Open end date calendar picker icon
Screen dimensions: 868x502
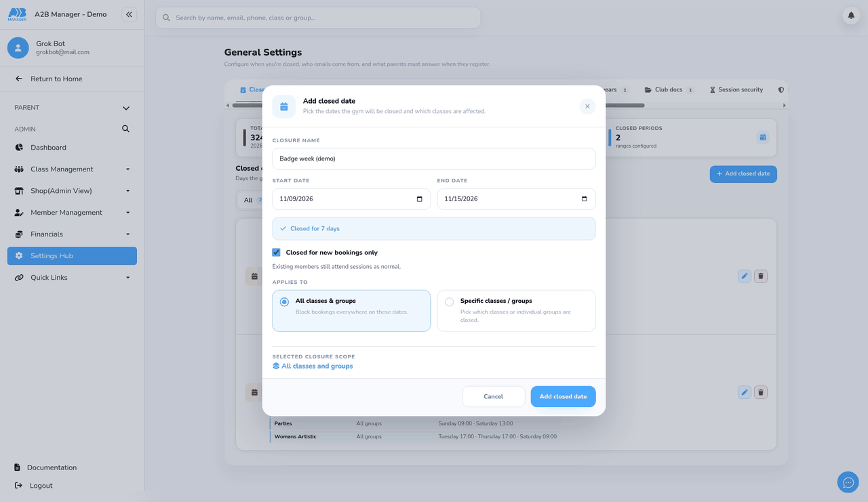point(585,199)
